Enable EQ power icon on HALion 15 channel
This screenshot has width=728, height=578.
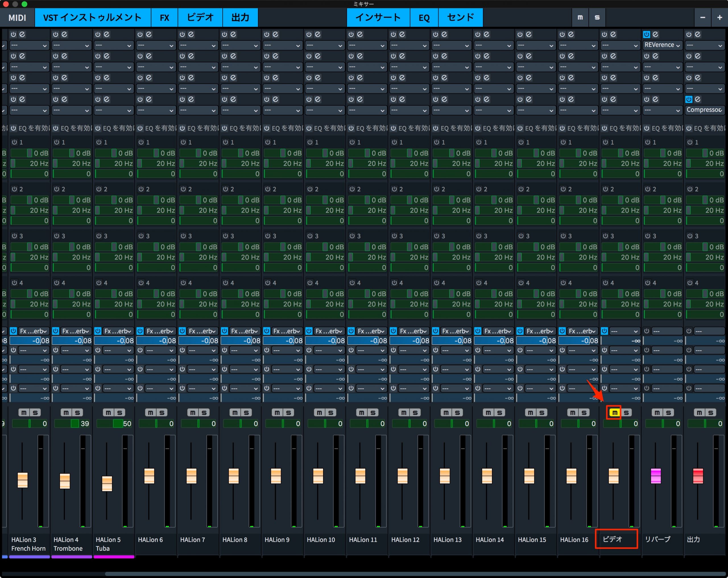pos(520,128)
